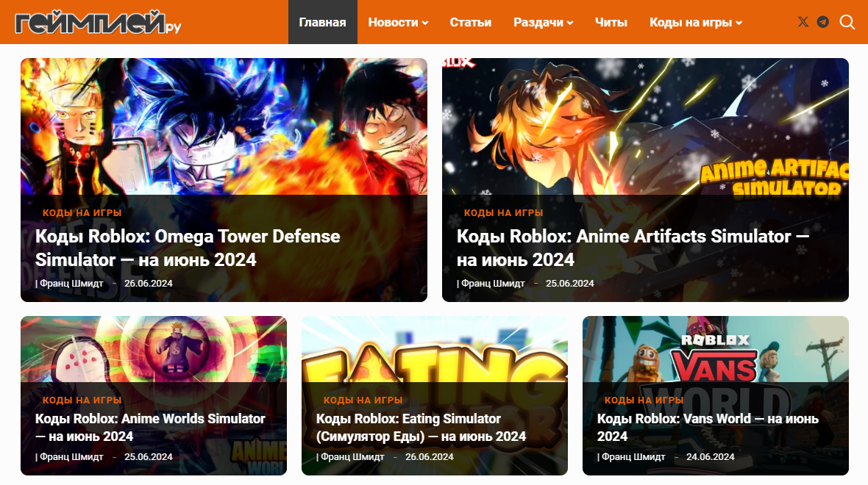Click author Франц Шмидт on Anime Artifacts card

(x=493, y=283)
